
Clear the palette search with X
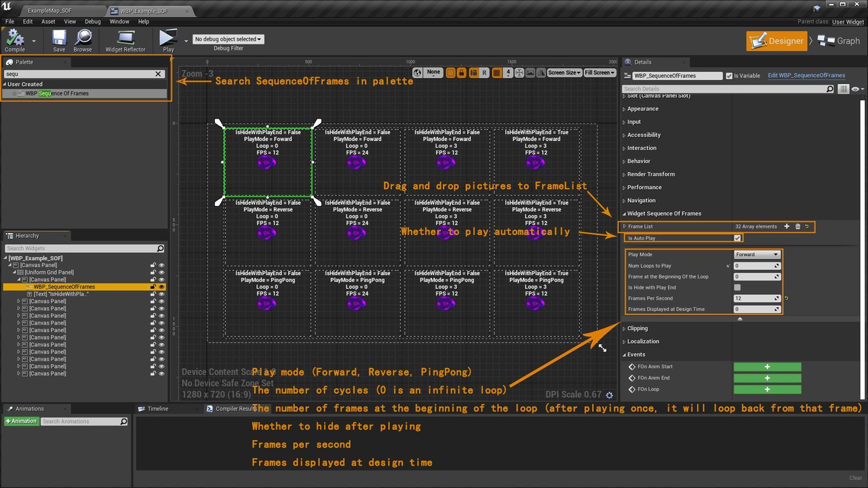(x=159, y=74)
